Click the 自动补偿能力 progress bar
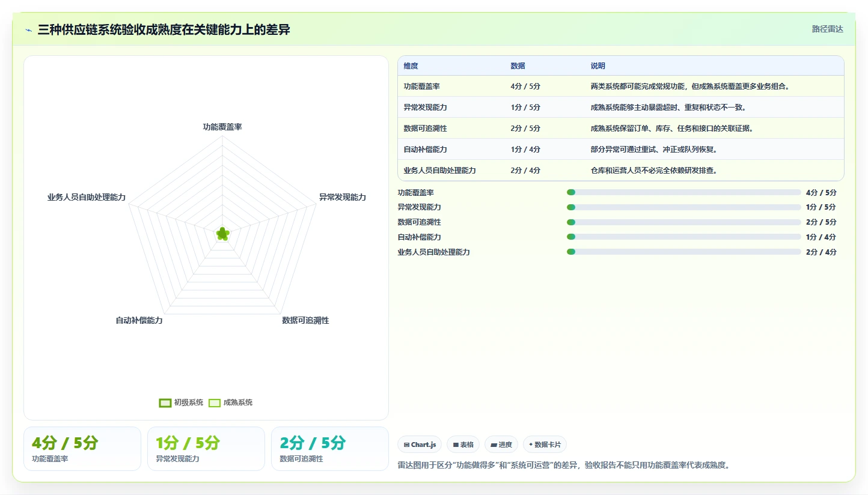868x495 pixels. click(x=683, y=237)
